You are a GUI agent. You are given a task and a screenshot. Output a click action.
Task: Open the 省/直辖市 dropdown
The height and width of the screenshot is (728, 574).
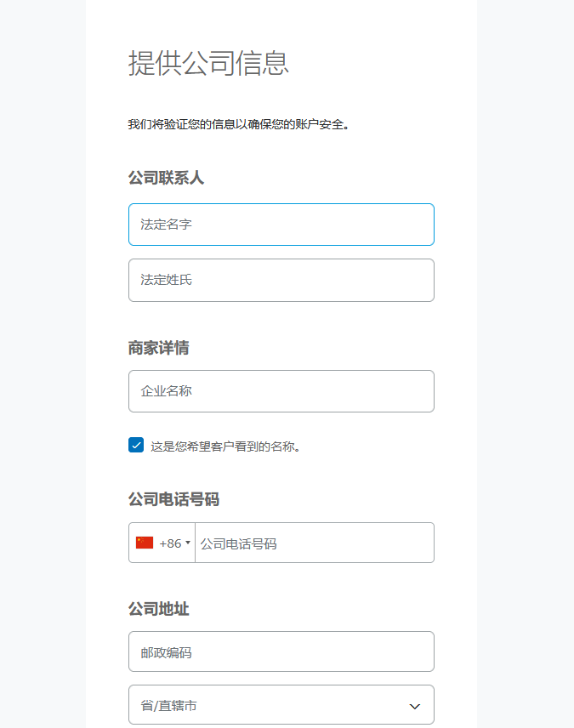281,704
